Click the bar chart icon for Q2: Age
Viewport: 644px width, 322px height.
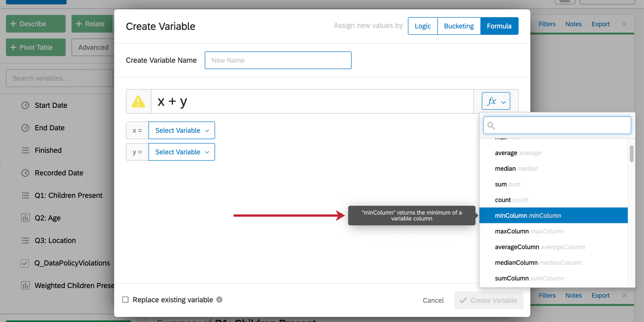[25, 218]
